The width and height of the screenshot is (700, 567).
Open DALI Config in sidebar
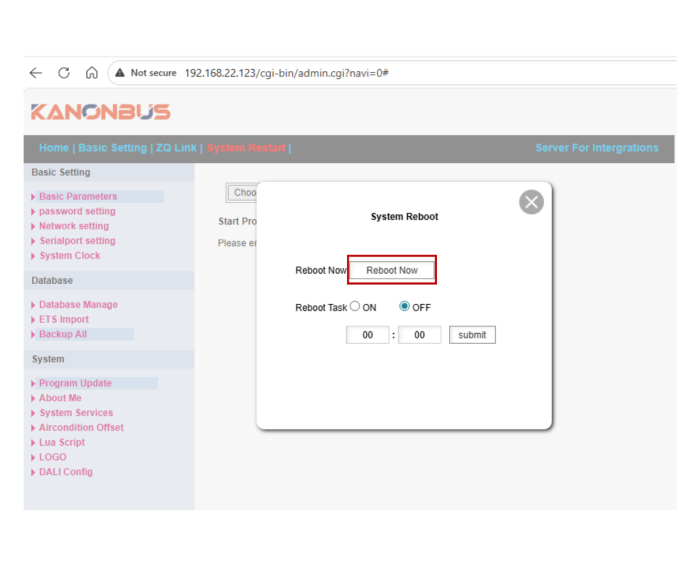click(x=65, y=472)
